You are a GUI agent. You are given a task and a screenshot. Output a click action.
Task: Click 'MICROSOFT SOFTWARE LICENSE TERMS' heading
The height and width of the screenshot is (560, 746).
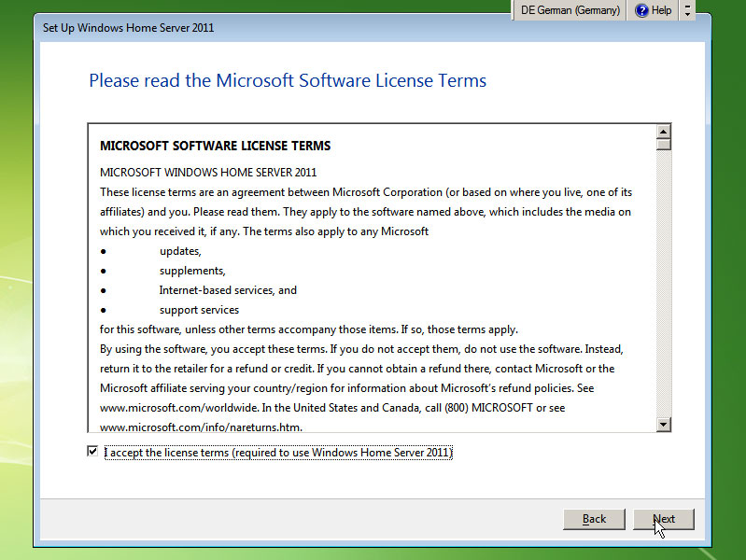(215, 146)
